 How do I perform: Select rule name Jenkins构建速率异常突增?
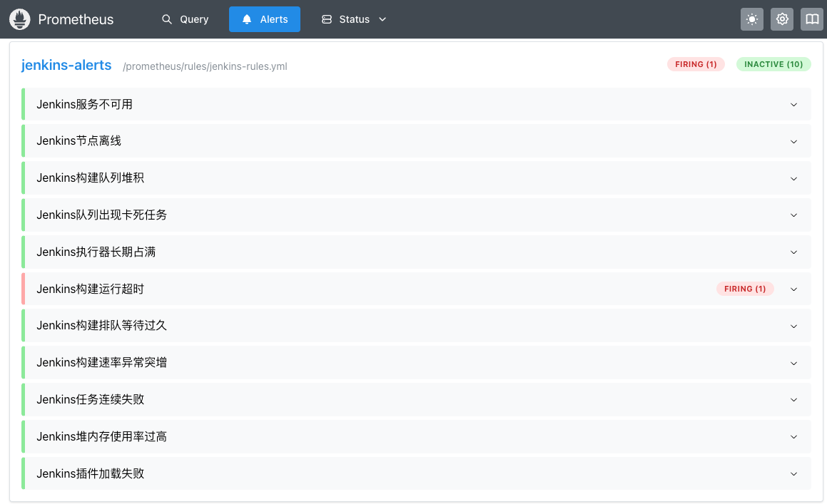point(101,362)
